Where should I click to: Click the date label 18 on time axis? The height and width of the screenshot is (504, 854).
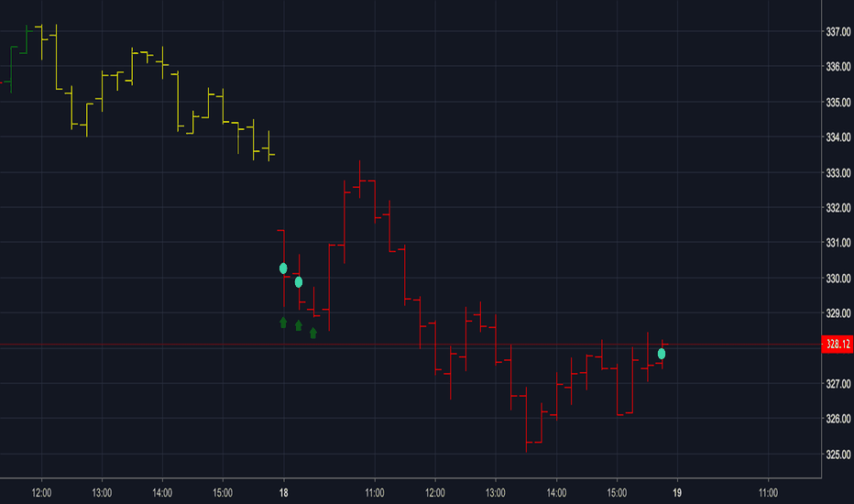coord(284,493)
